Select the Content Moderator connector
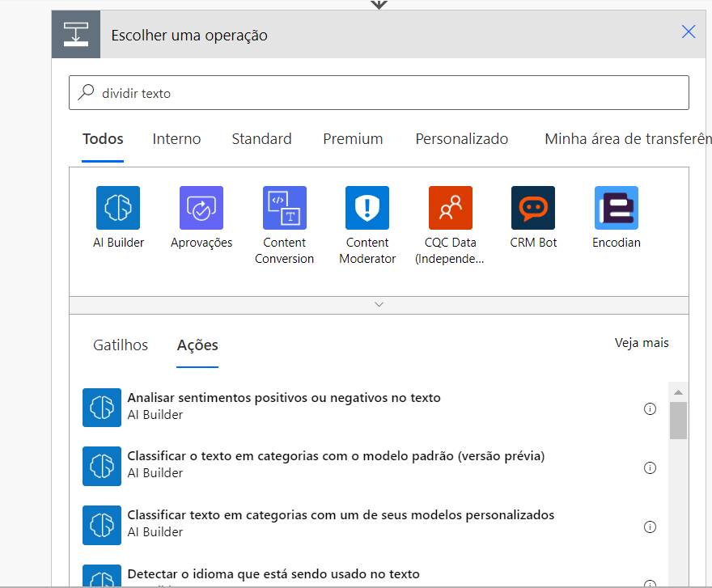Image resolution: width=712 pixels, height=588 pixels. tap(367, 208)
